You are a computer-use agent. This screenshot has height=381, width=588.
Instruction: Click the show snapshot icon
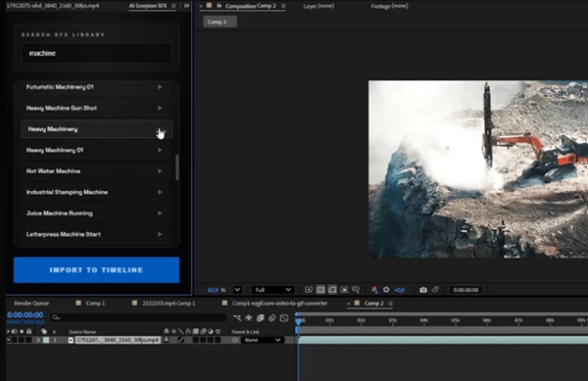(x=435, y=290)
